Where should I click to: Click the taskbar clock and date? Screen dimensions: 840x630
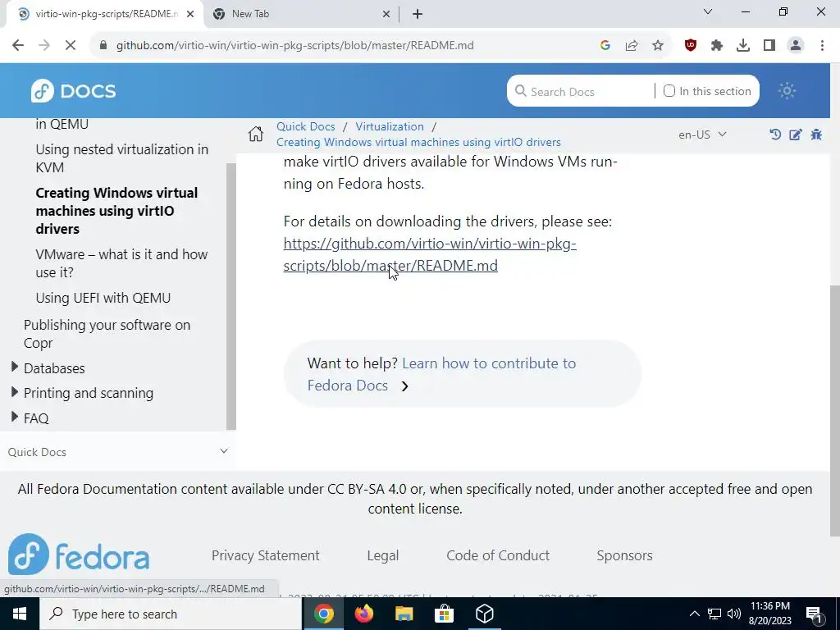(770, 614)
